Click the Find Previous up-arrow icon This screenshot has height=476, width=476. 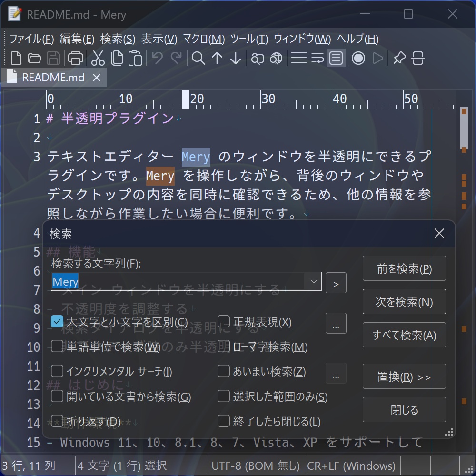217,58
